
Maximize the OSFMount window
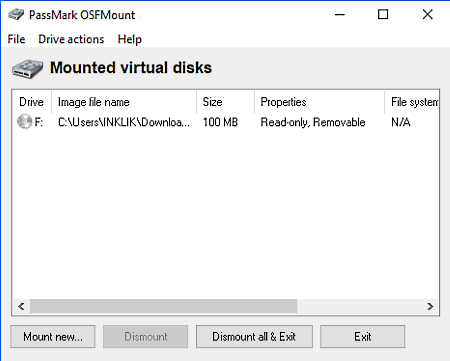click(x=383, y=15)
